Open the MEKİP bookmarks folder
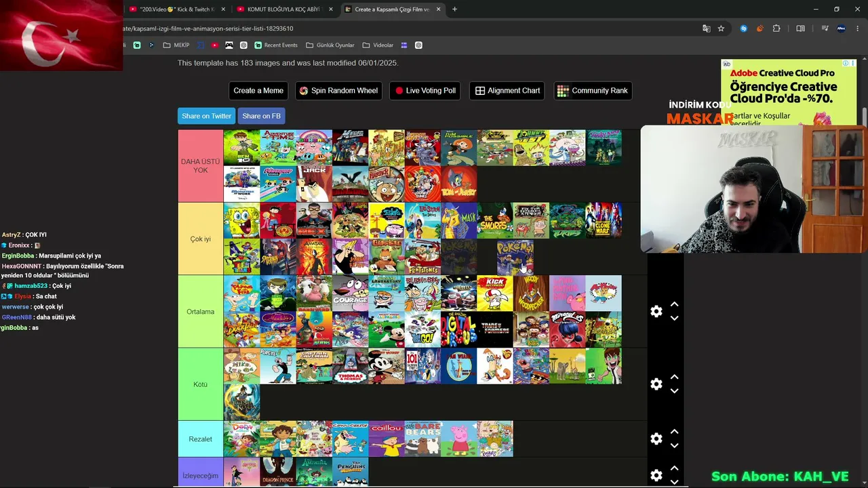 point(176,45)
